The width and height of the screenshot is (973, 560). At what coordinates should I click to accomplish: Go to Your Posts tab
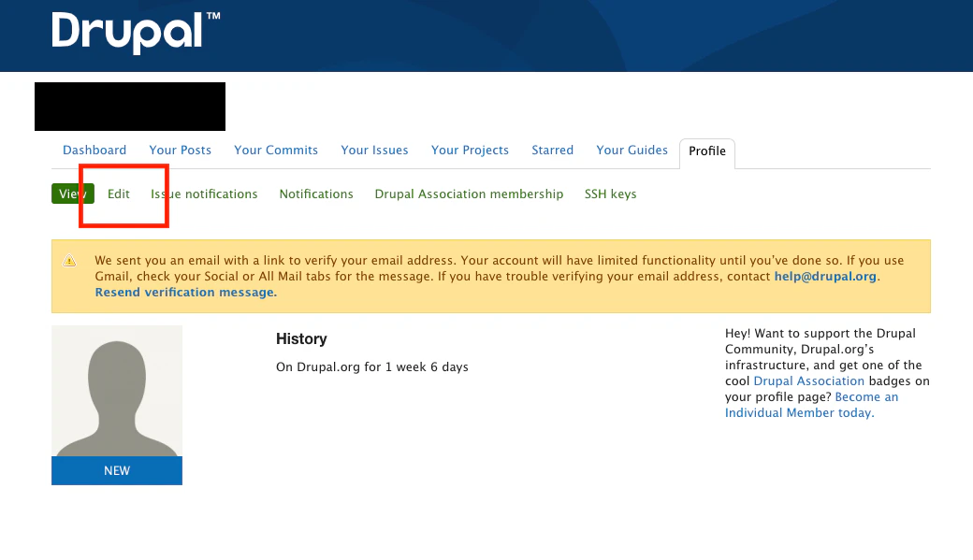point(180,151)
